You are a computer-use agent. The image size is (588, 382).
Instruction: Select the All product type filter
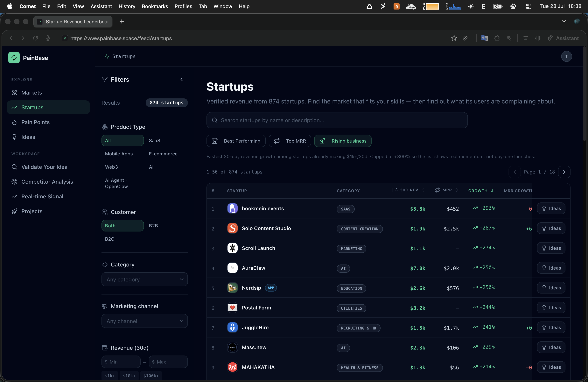[122, 140]
